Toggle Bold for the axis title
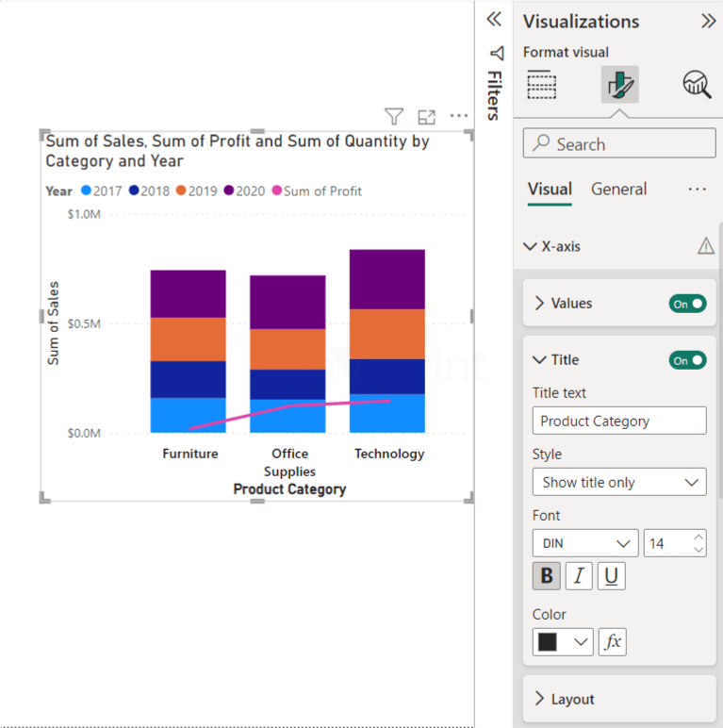Screen dimensions: 723x728 click(x=547, y=576)
